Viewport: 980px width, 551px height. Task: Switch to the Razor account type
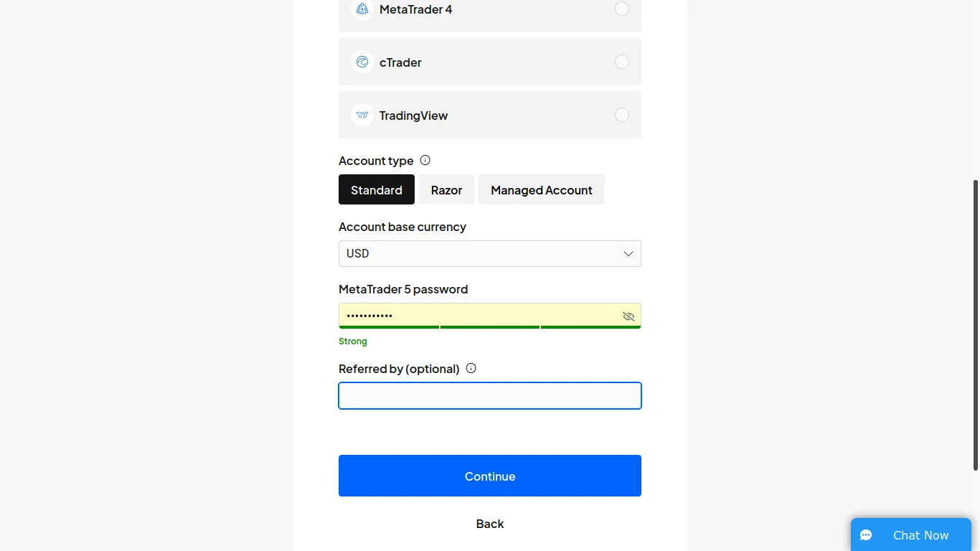446,189
